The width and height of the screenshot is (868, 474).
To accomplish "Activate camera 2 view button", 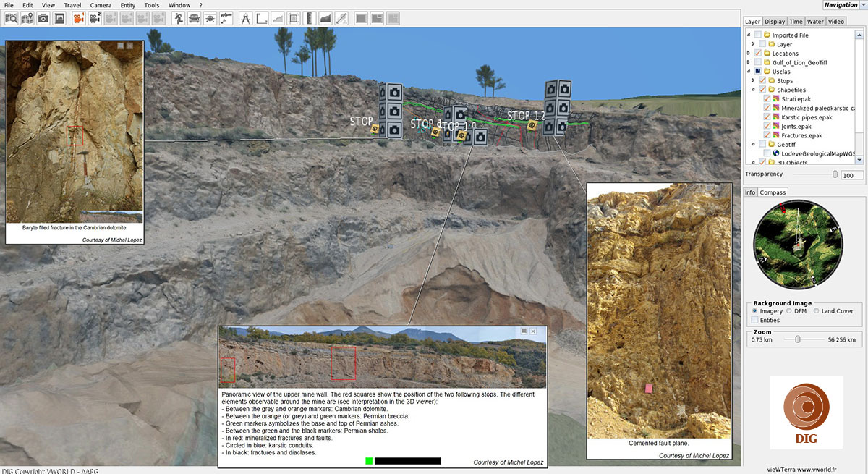I will (94, 18).
